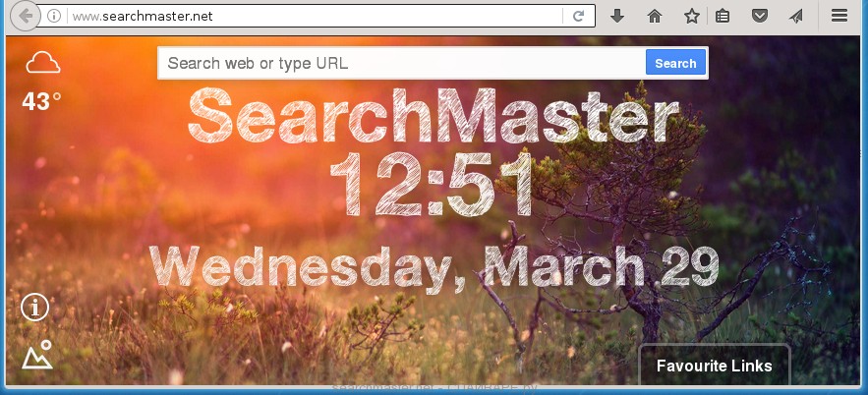The image size is (868, 395).
Task: Save page to Pocket
Action: [x=759, y=16]
